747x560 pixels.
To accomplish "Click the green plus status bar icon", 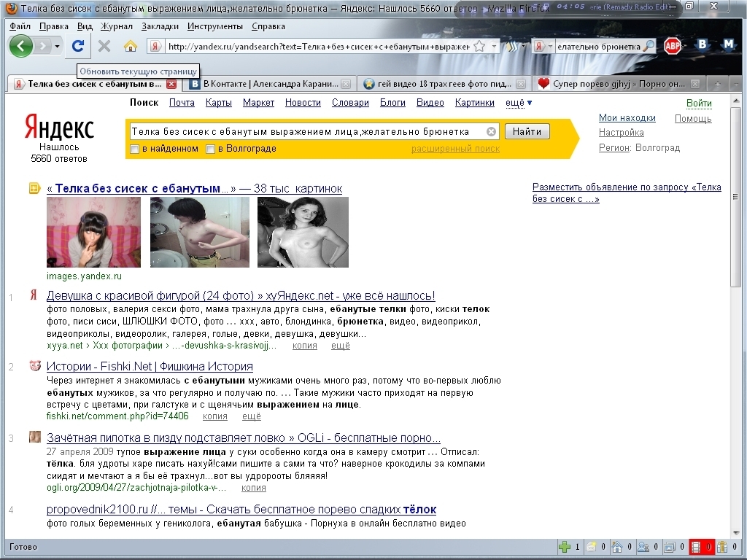I will tap(565, 547).
